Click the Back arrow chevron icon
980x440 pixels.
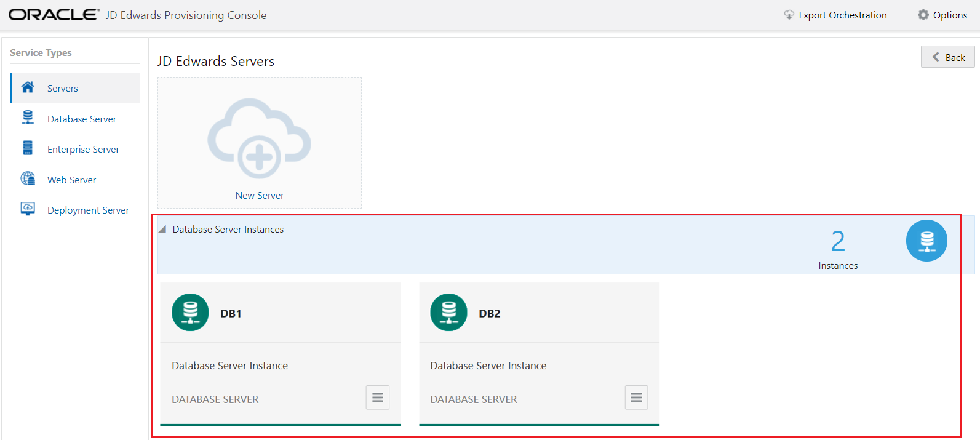936,57
